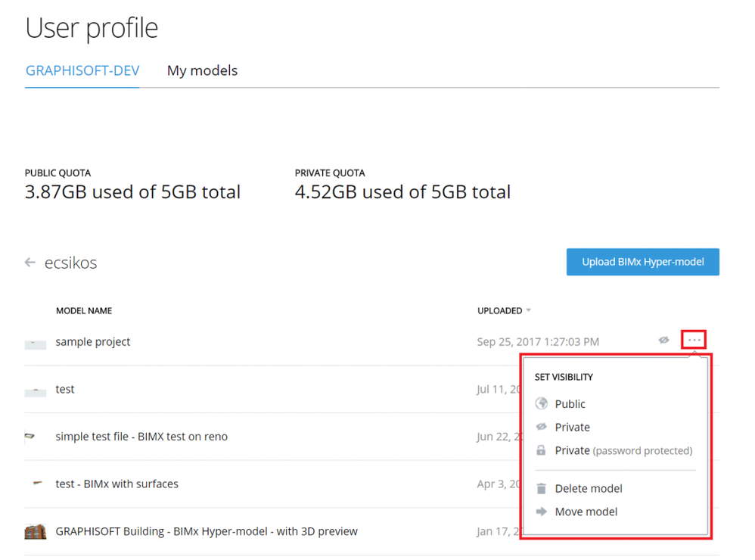This screenshot has width=755, height=560.
Task: Click the trash icon for Delete model
Action: click(x=541, y=489)
